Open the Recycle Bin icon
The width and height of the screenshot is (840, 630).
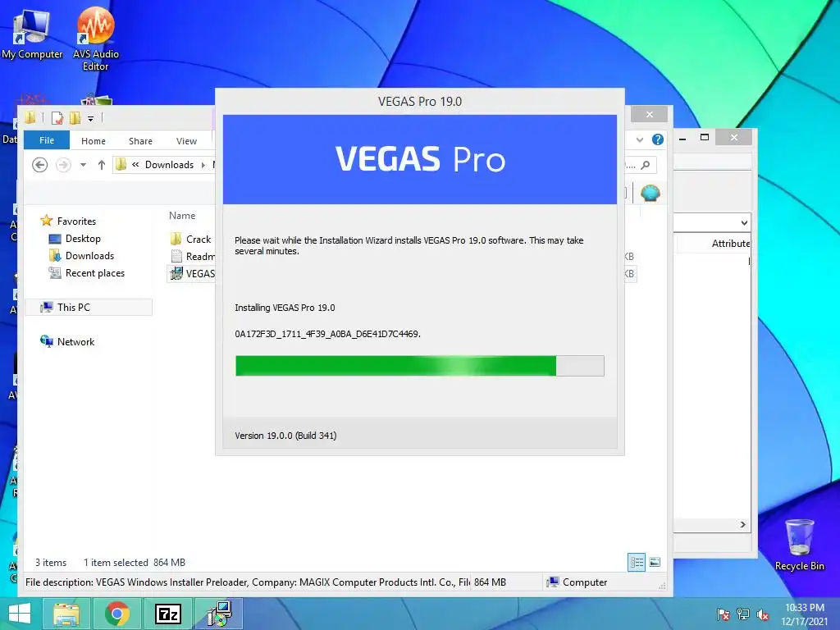[x=799, y=545]
